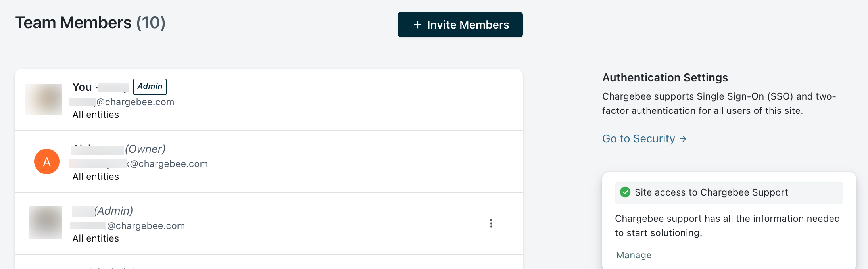This screenshot has height=269, width=868.
Task: Click the plus icon on Invite Members
Action: click(417, 25)
